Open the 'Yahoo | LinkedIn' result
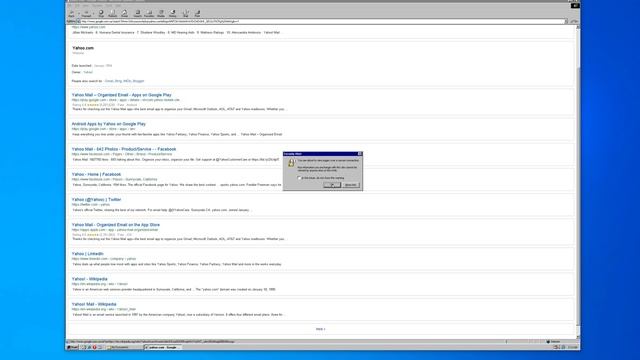Image resolution: width=640 pixels, height=360 pixels. [x=88, y=253]
